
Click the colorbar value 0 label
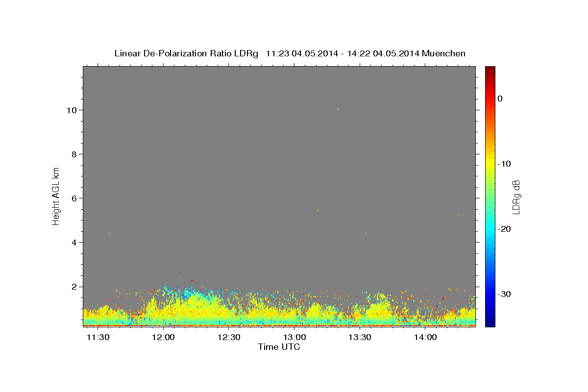pos(500,98)
